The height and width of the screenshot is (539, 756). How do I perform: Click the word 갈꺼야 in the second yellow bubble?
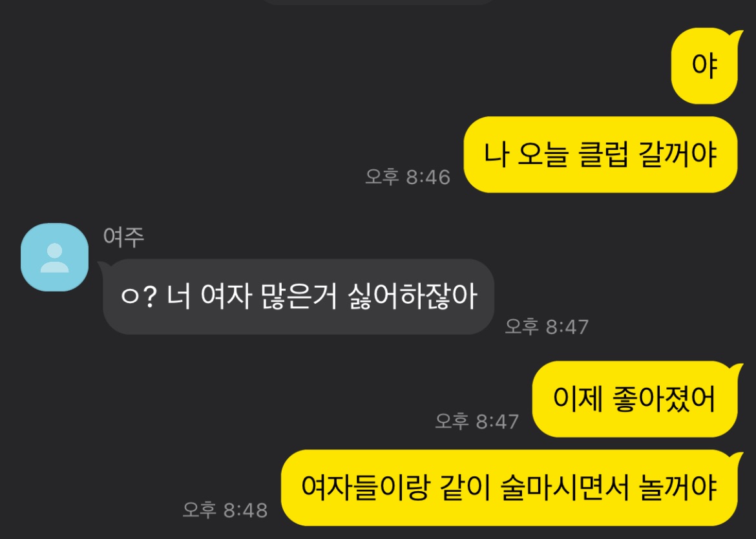[678, 154]
